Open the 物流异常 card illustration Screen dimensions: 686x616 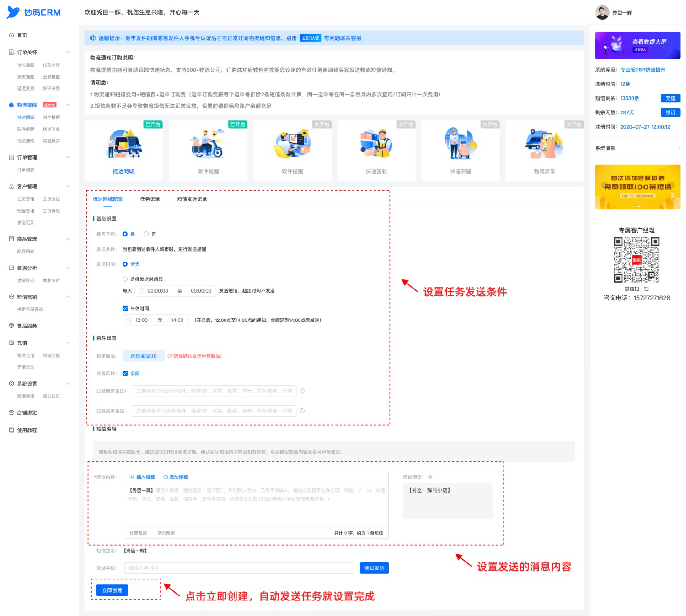[x=544, y=143]
